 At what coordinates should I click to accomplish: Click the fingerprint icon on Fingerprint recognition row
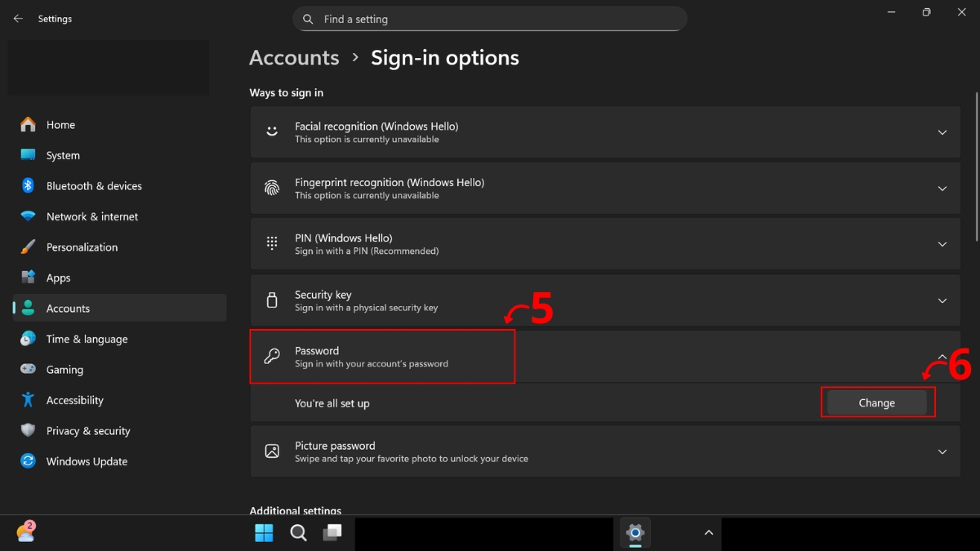click(x=271, y=188)
